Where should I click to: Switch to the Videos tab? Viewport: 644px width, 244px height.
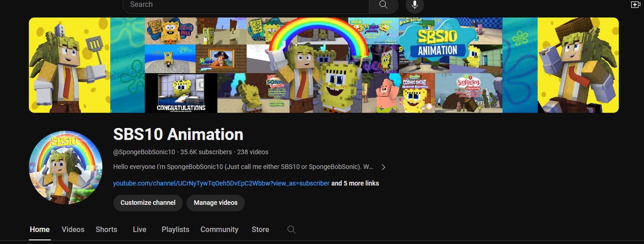[x=73, y=229]
